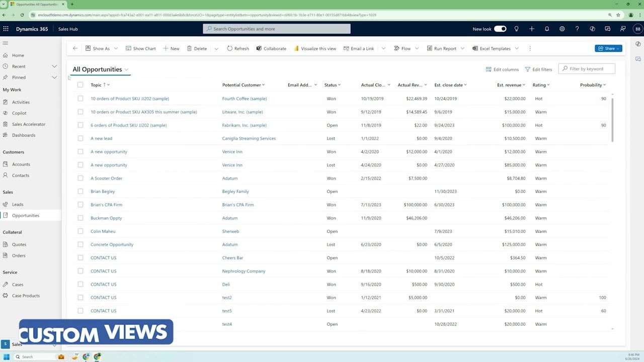Click the blue Share button

pos(609,48)
